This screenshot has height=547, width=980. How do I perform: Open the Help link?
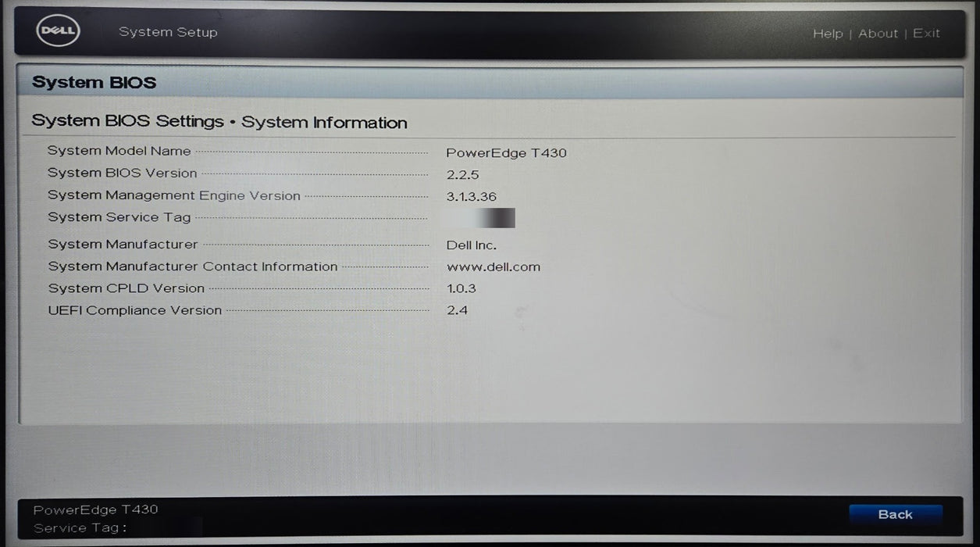tap(828, 34)
